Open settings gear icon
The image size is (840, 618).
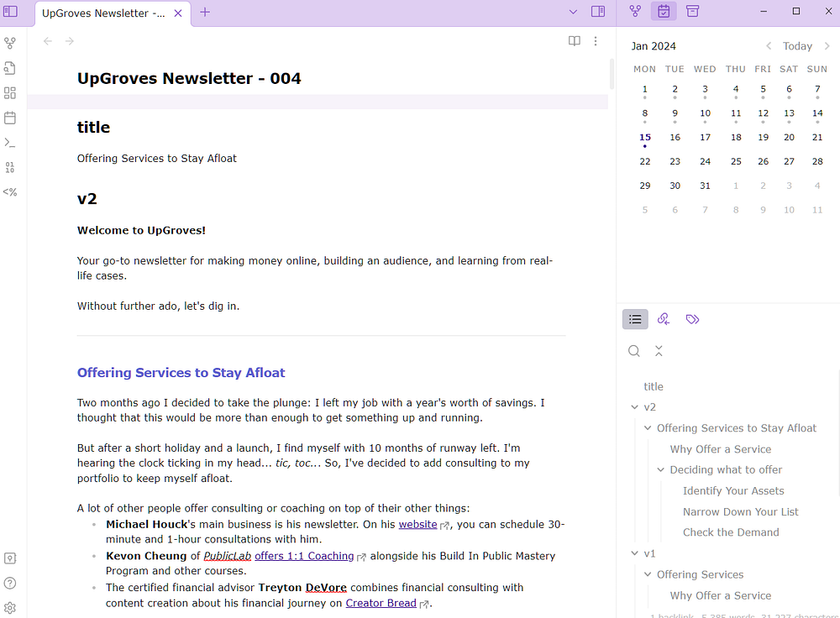point(10,608)
